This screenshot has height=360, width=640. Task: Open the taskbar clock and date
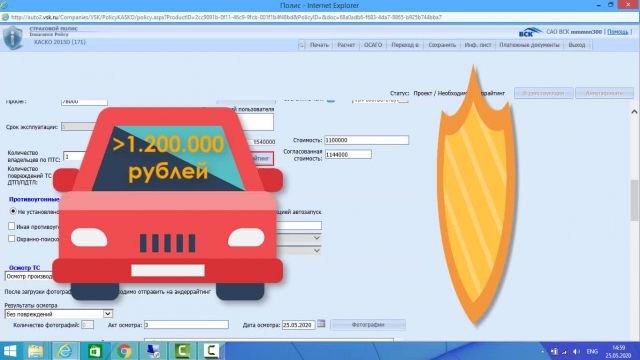[618, 351]
